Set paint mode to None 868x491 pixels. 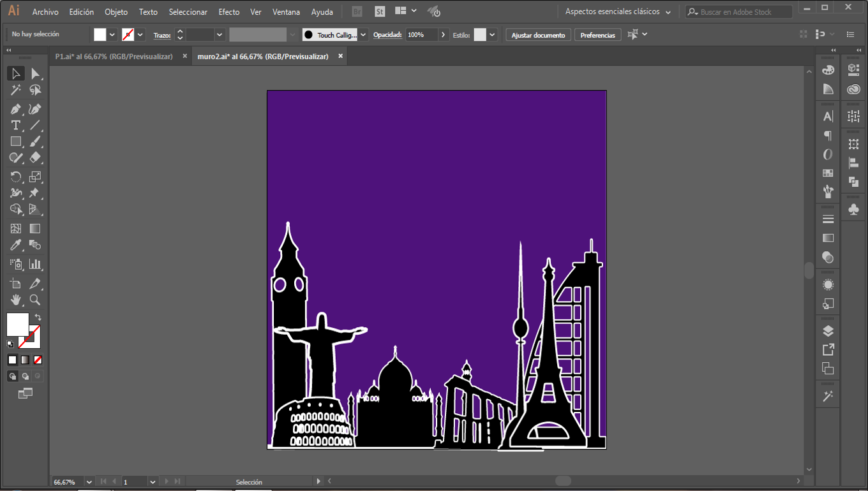click(x=38, y=360)
